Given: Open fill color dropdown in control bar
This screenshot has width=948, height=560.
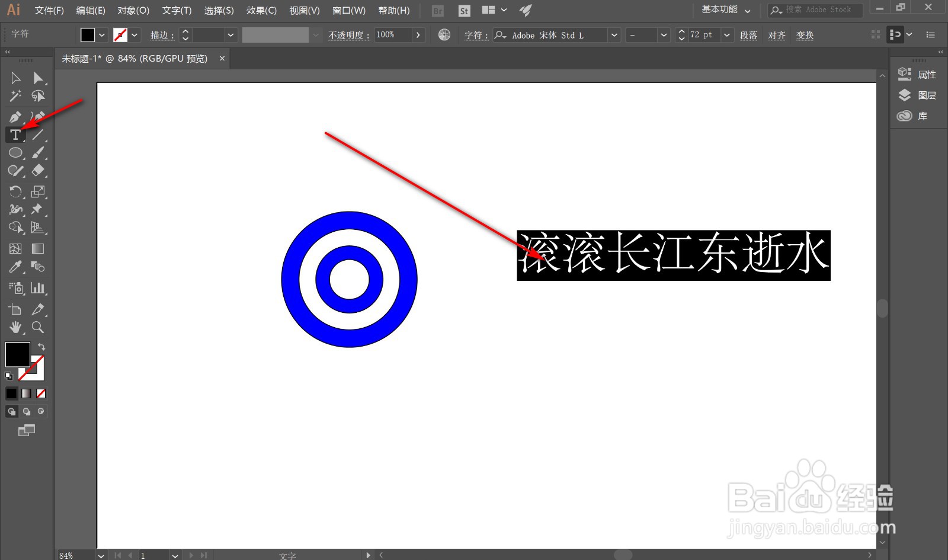Looking at the screenshot, I should click(x=102, y=35).
